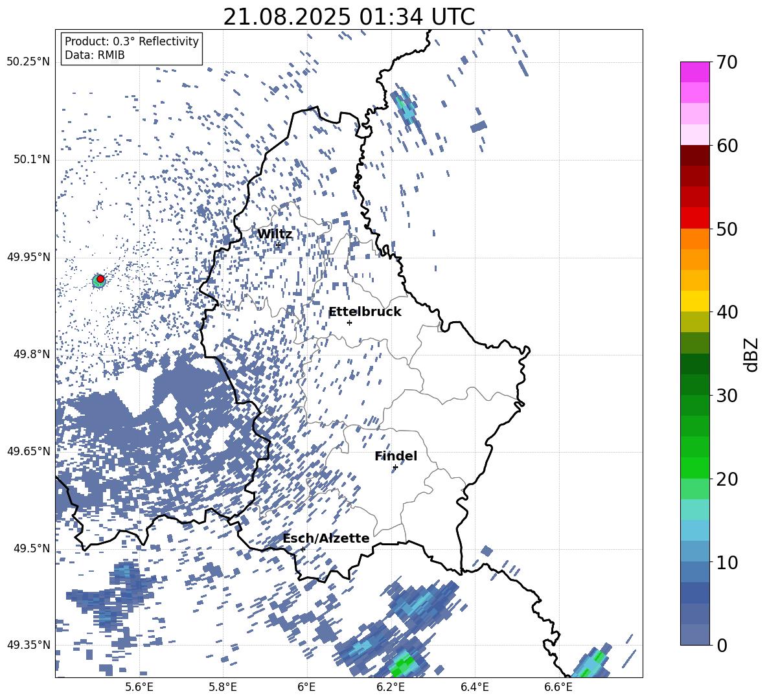The width and height of the screenshot is (767, 700).
Task: Click the 60 tick label on colorbar
Action: [x=727, y=146]
